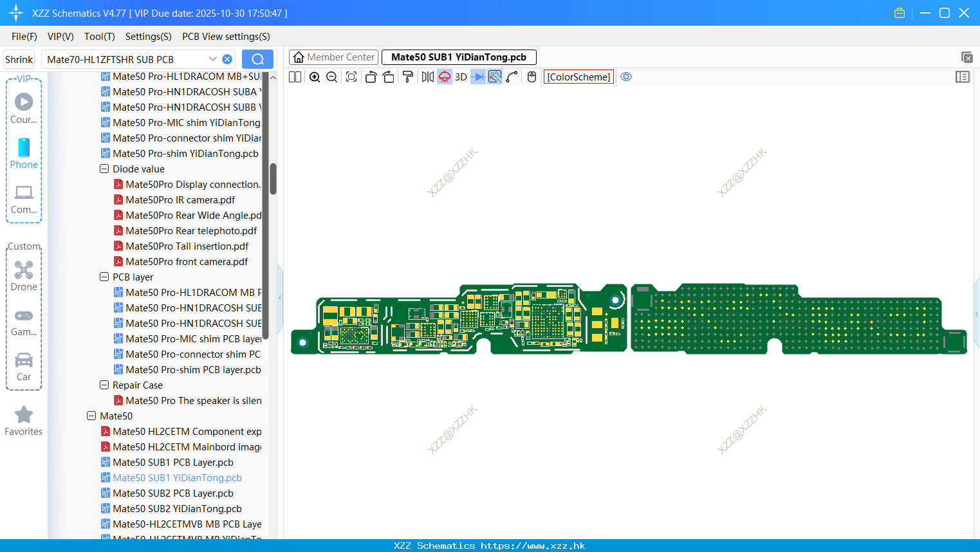Screen dimensions: 980x552
Task: Zoom out of the PCB view
Action: [332, 77]
